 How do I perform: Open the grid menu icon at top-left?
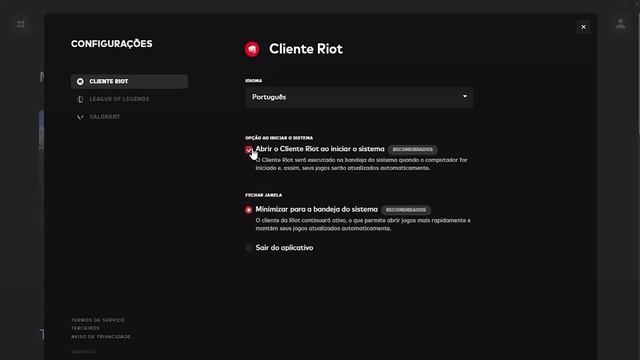click(x=21, y=24)
